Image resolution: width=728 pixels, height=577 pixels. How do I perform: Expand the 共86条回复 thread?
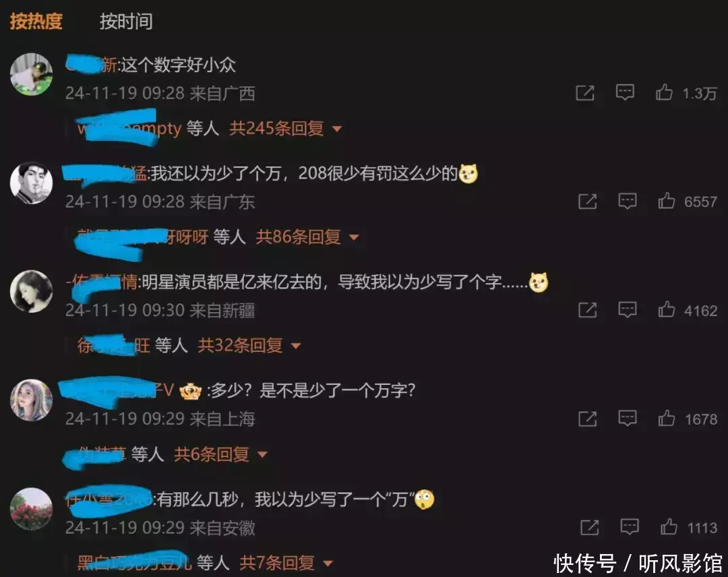307,237
